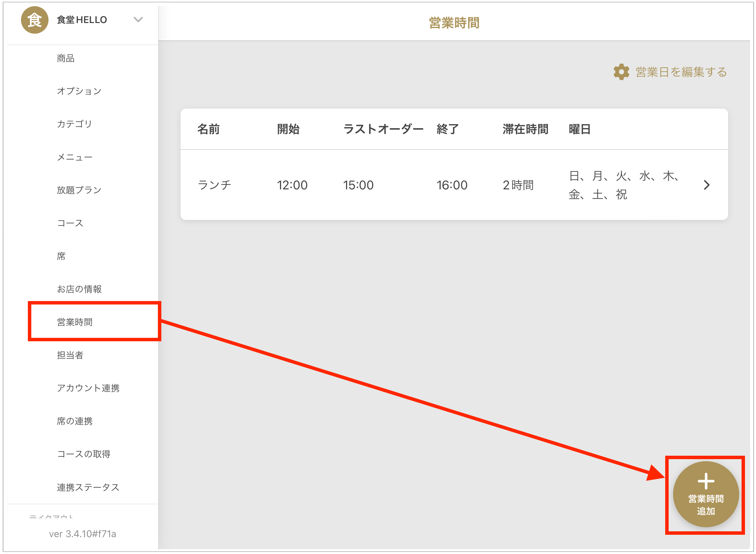Click the 食堂HELLO round logo icon
Image resolution: width=756 pixels, height=554 pixels.
click(x=34, y=20)
